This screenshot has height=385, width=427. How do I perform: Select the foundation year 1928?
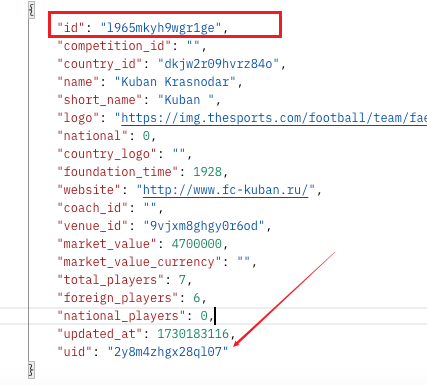[208, 172]
